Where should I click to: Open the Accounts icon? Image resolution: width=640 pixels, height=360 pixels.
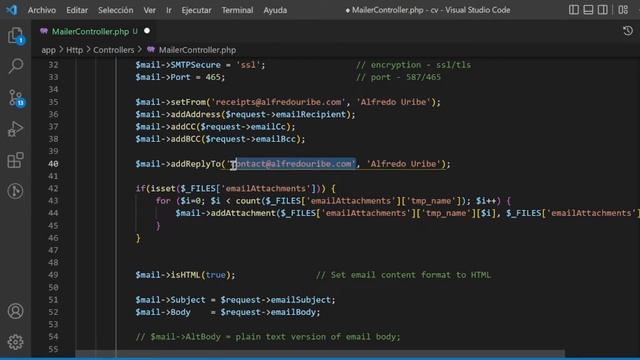[16, 311]
